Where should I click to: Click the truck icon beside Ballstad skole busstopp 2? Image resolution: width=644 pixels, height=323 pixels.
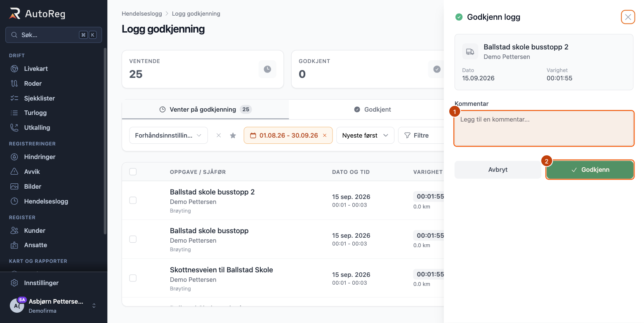point(470,51)
